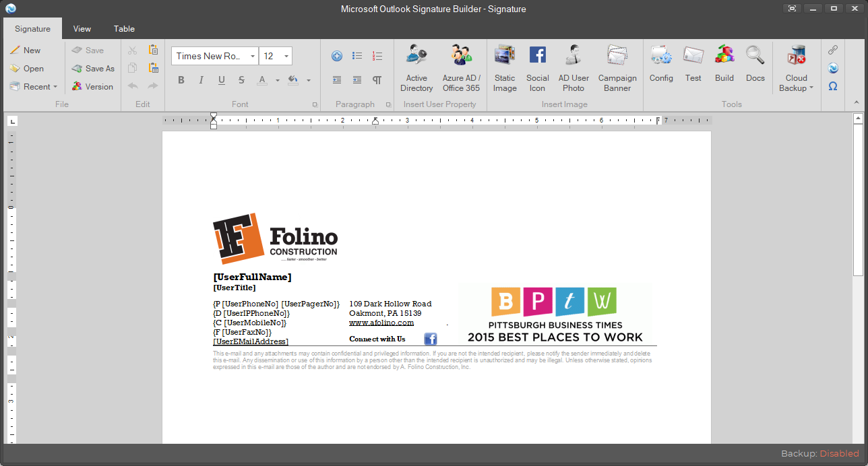This screenshot has height=466, width=868.
Task: Click the blue plus insert icon
Action: click(337, 56)
